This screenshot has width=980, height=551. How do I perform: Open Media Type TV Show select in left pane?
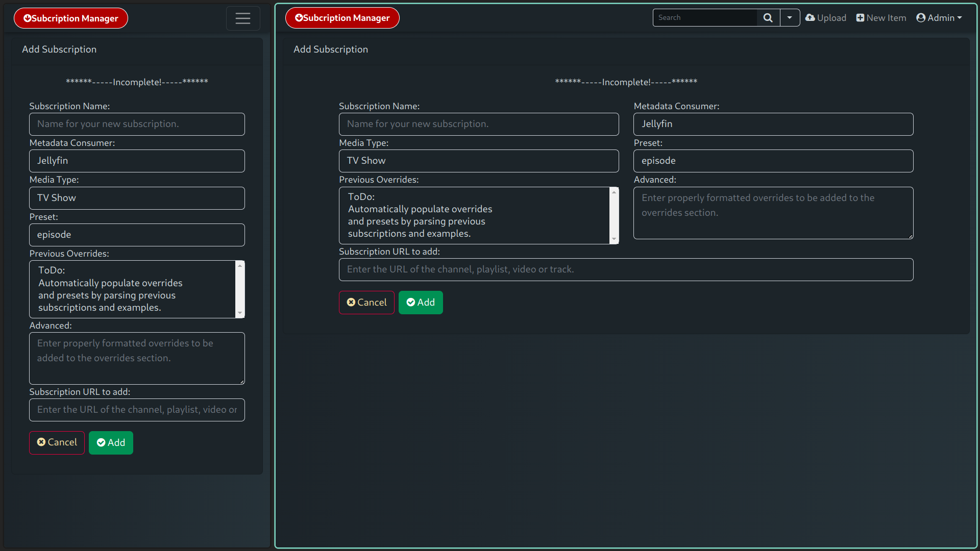coord(137,198)
